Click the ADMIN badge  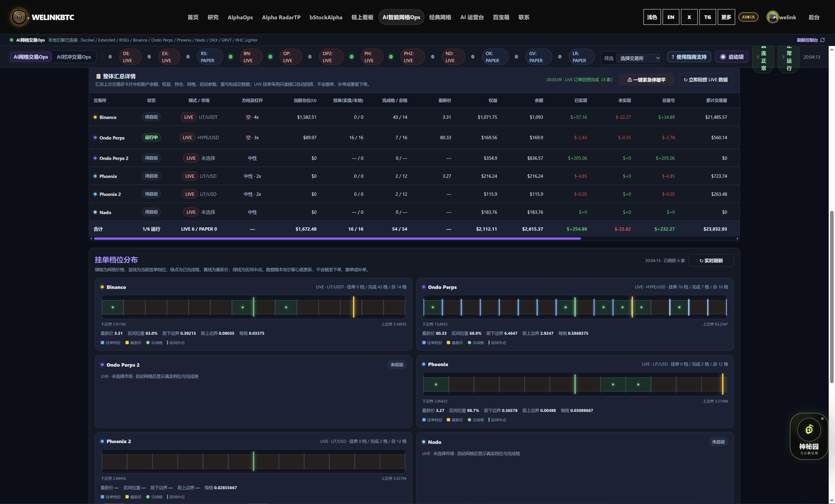tap(748, 17)
